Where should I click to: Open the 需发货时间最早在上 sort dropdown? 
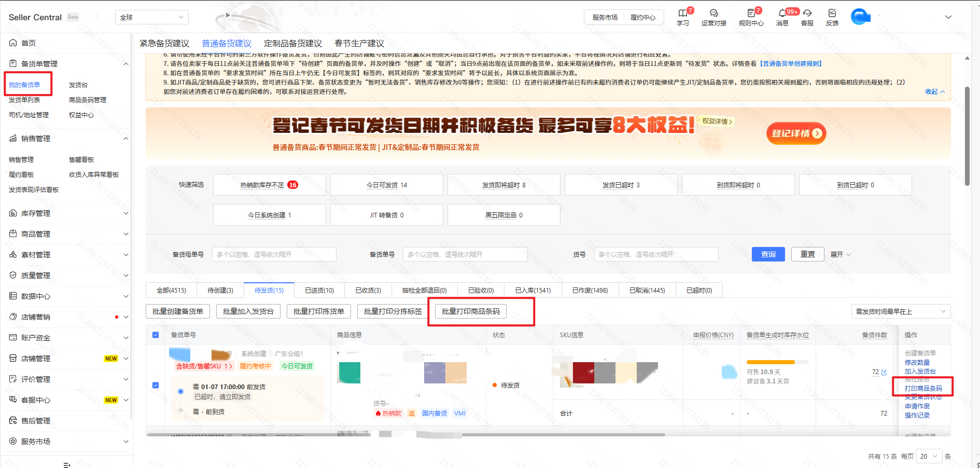[x=901, y=311]
